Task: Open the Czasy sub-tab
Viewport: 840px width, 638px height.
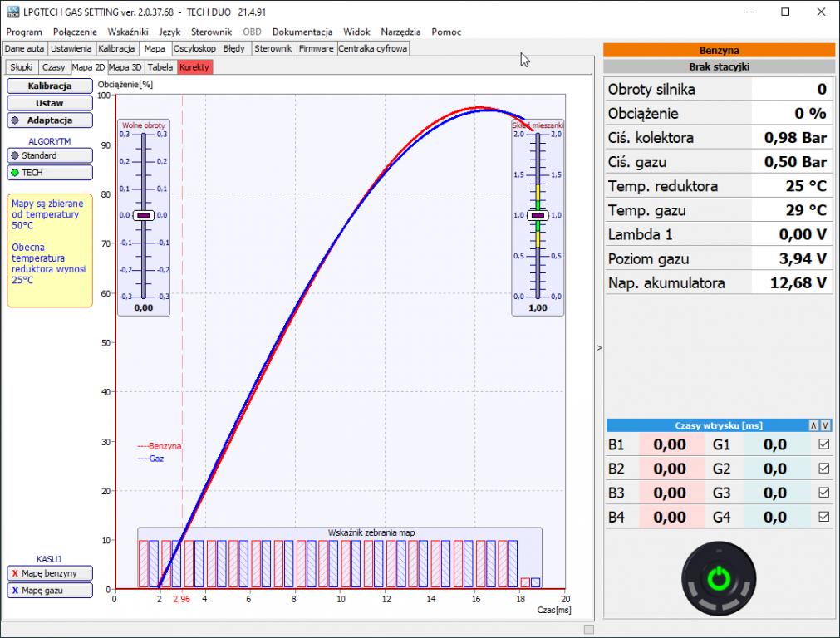Action: [53, 67]
